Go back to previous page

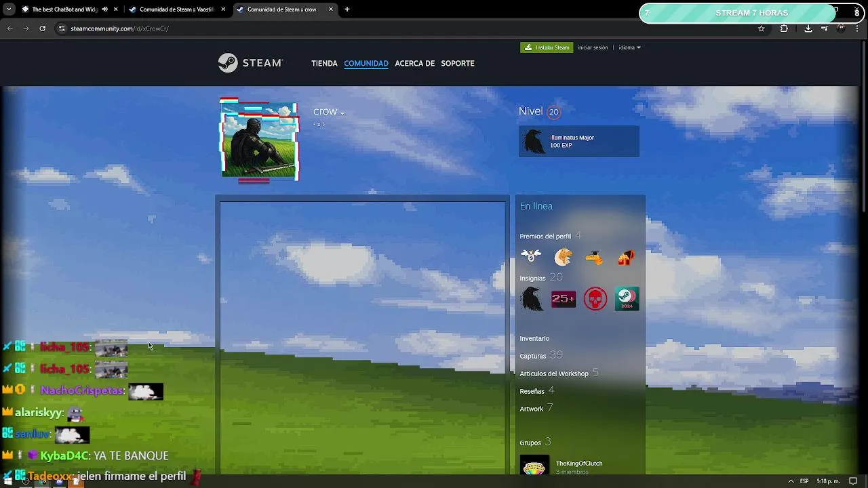10,28
